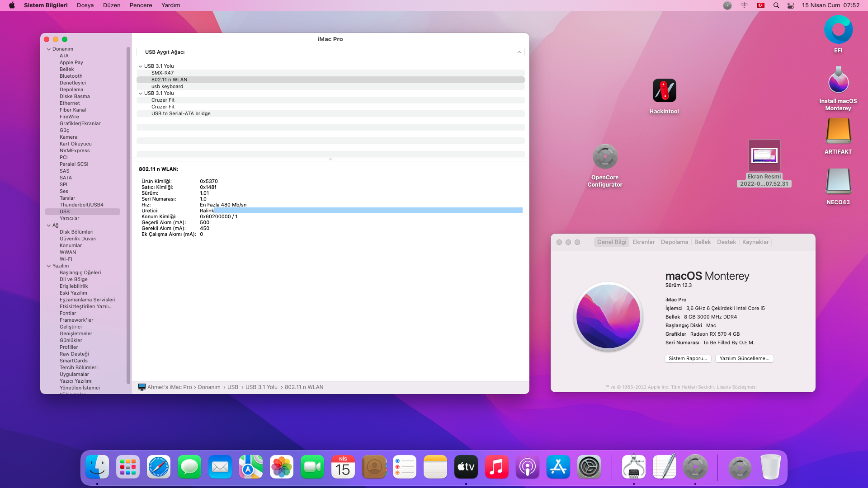Click the Yazılım Güncelleme button

coord(744,359)
